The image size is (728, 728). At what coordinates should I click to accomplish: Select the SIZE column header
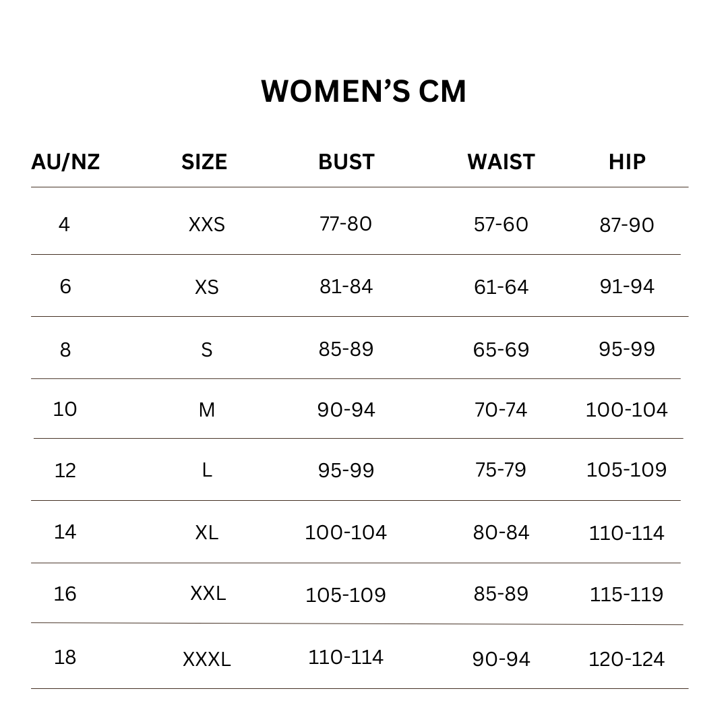(x=204, y=162)
